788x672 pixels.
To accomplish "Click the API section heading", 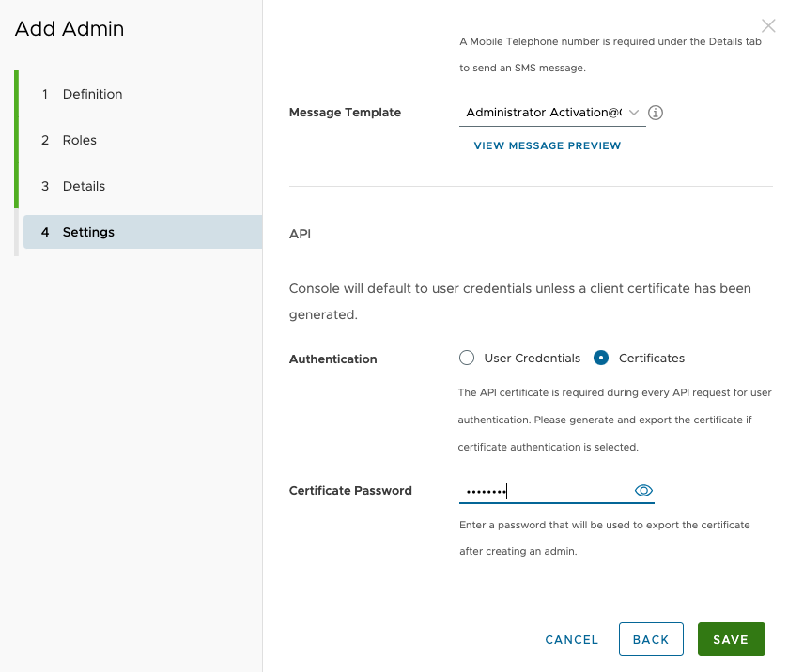I will tap(300, 234).
